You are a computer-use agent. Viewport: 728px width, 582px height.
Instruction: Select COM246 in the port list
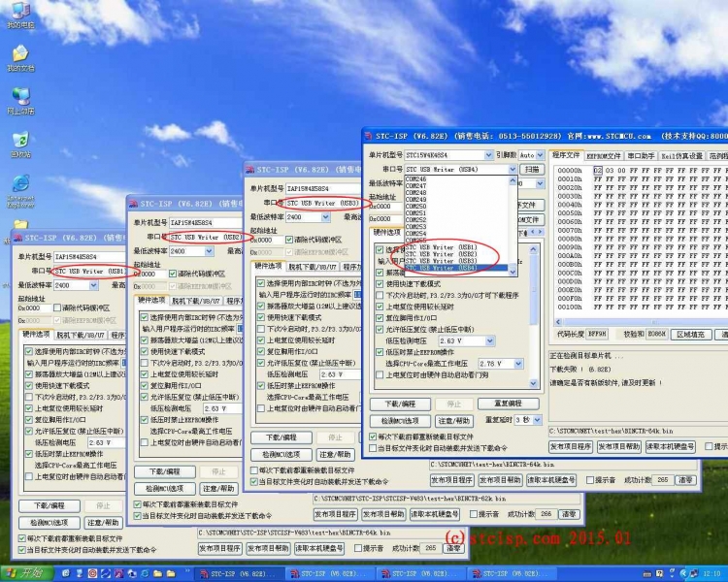[415, 178]
